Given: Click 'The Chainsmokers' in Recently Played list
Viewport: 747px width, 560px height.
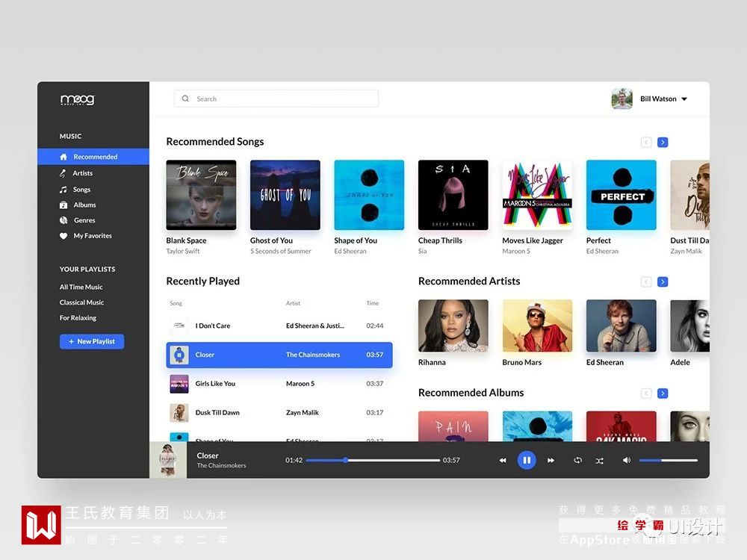Looking at the screenshot, I should click(313, 355).
